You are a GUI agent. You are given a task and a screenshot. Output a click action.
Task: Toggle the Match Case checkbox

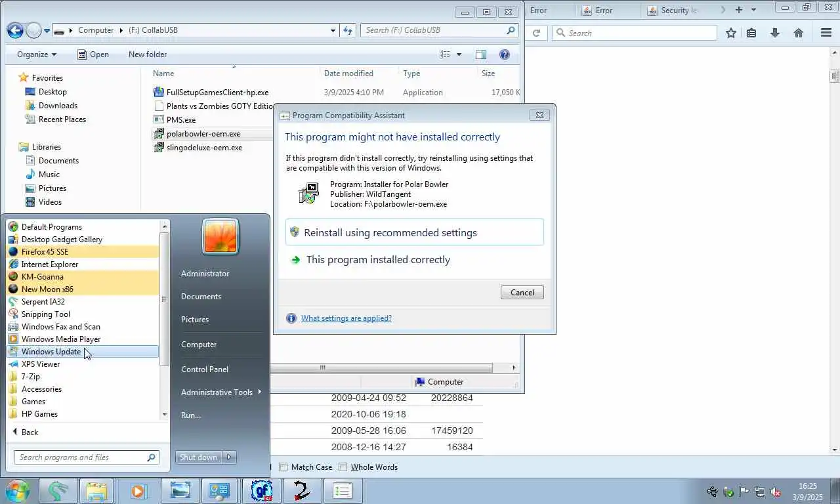(x=283, y=467)
